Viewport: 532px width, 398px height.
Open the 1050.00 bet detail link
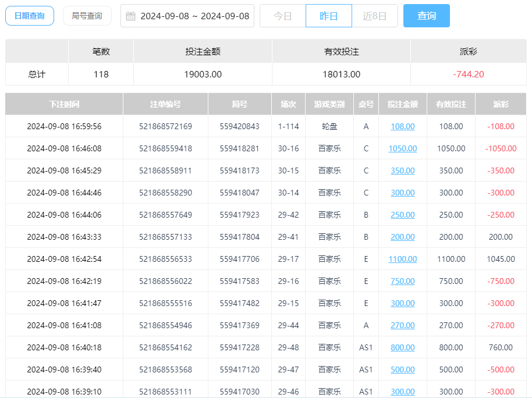[x=403, y=148]
